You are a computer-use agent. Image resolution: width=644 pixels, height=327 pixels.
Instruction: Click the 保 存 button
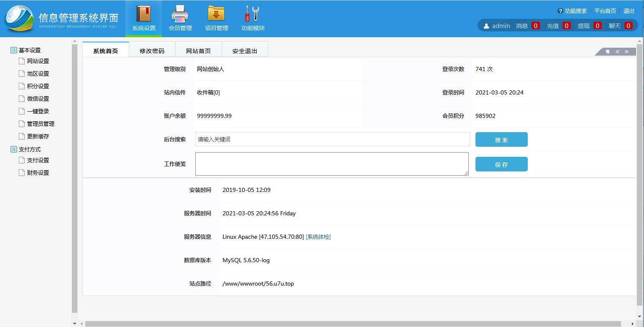point(501,164)
